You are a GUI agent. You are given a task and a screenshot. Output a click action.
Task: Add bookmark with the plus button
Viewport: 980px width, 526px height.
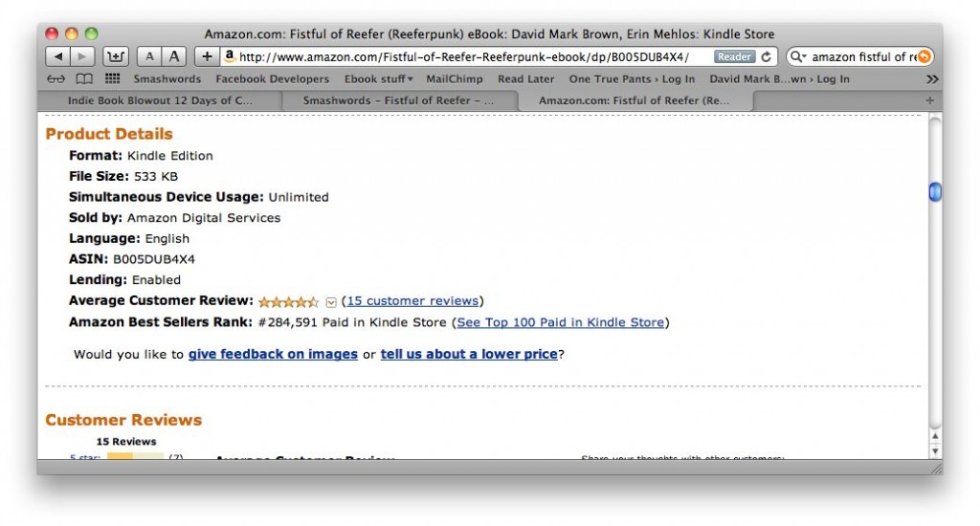tap(207, 56)
